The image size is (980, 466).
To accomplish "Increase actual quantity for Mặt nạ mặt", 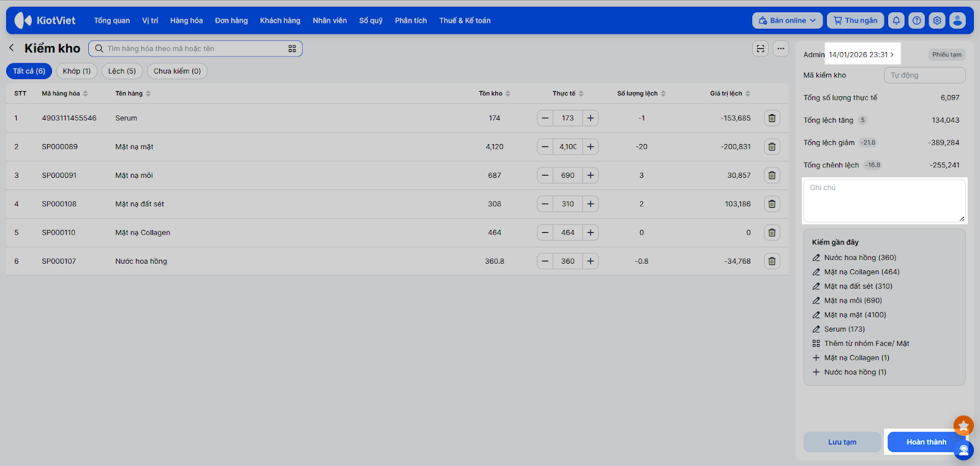I will pyautogui.click(x=590, y=147).
